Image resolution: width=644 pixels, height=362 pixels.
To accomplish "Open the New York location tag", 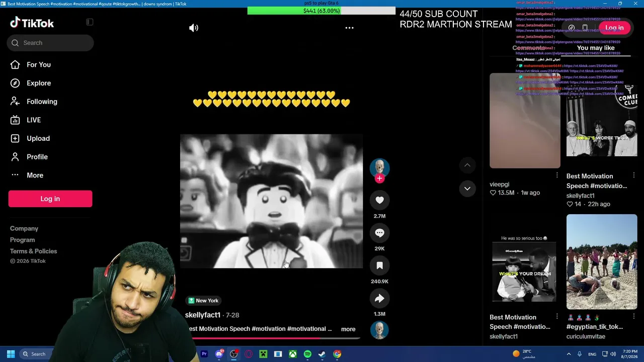I will [x=203, y=301].
